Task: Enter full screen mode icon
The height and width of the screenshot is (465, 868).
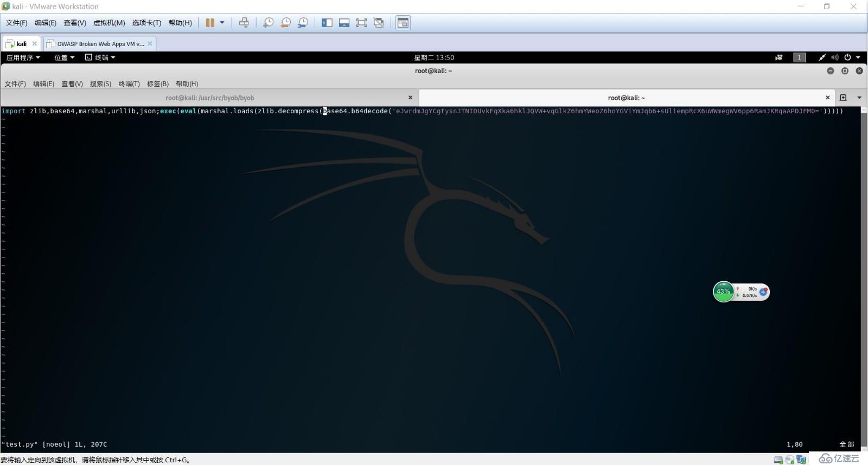Action: click(x=361, y=23)
